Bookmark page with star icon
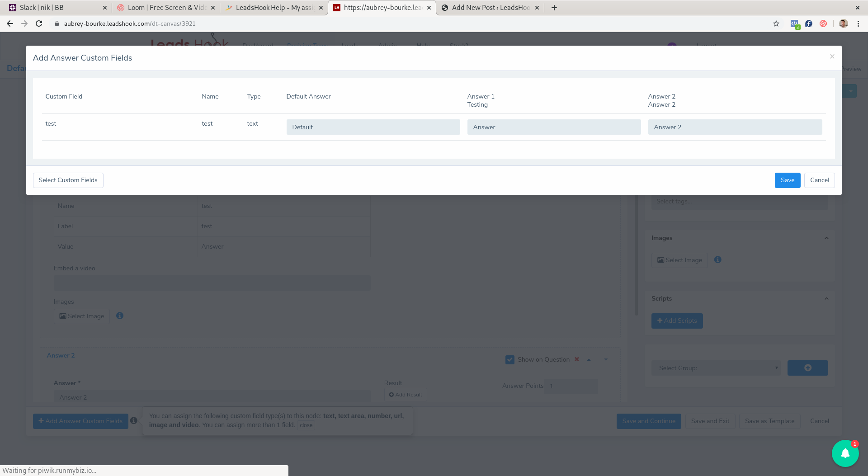The width and height of the screenshot is (868, 476). [776, 24]
